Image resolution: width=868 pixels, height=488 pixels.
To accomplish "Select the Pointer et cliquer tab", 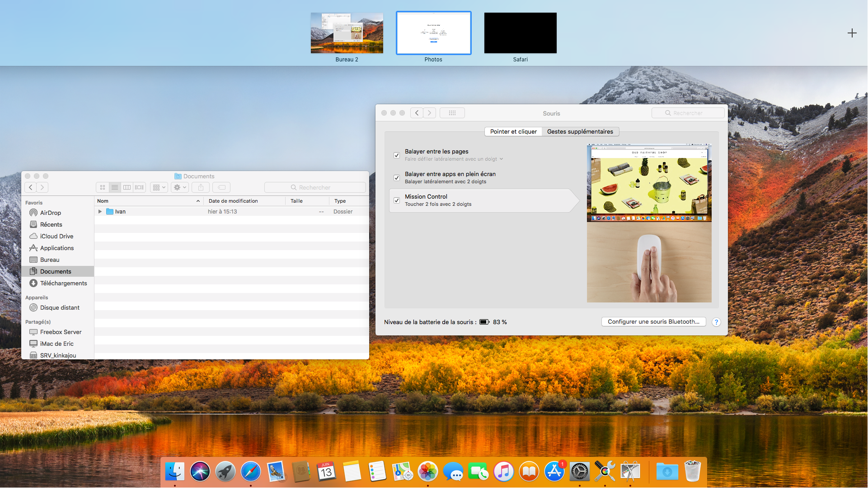I will [513, 131].
